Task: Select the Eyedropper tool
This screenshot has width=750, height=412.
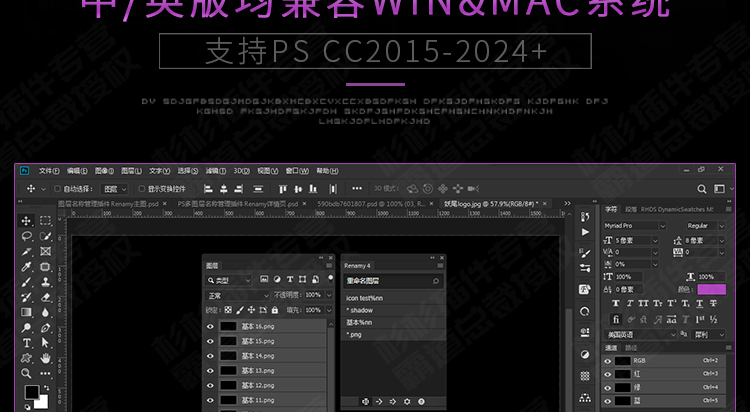Action: [26, 267]
